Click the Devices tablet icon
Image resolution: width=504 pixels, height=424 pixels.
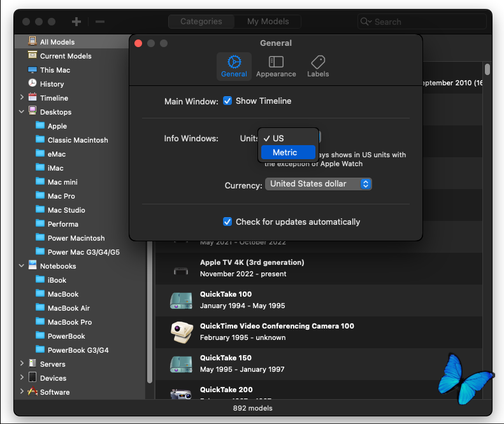[32, 377]
